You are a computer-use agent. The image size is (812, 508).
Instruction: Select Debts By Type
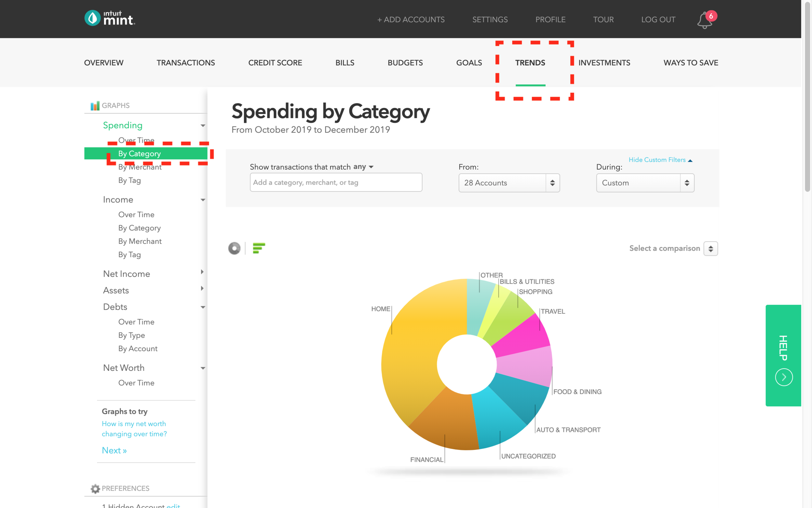131,335
